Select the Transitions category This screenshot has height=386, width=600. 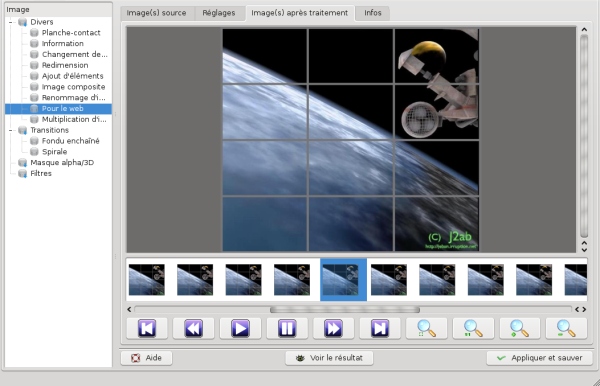coord(49,130)
